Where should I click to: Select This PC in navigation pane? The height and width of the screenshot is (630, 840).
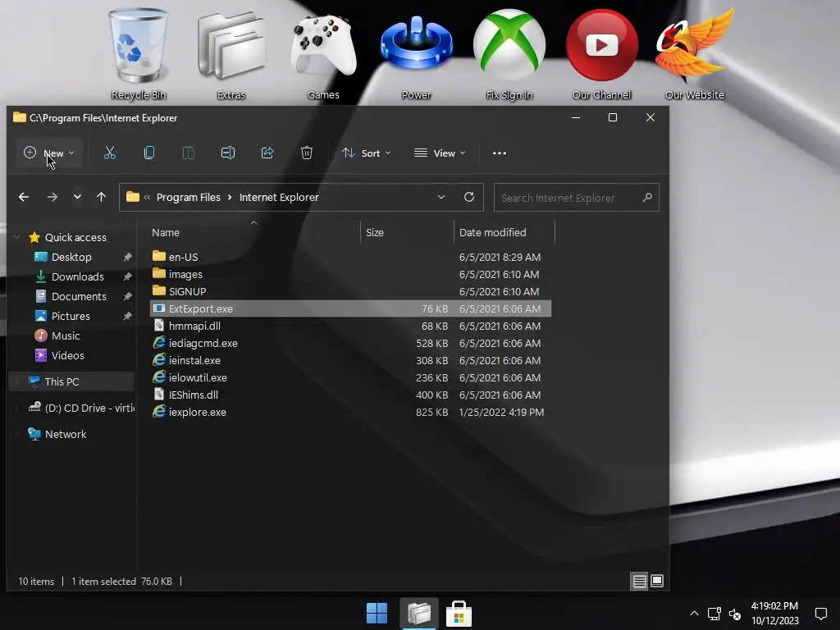click(x=71, y=381)
